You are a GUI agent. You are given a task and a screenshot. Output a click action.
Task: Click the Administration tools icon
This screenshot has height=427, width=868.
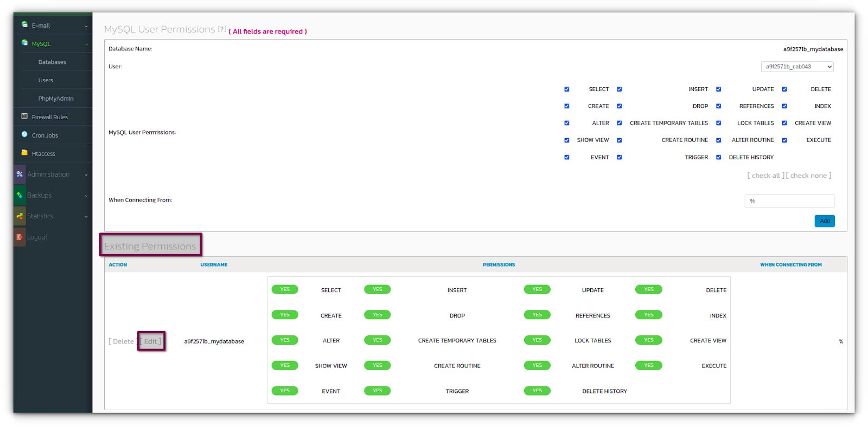20,174
